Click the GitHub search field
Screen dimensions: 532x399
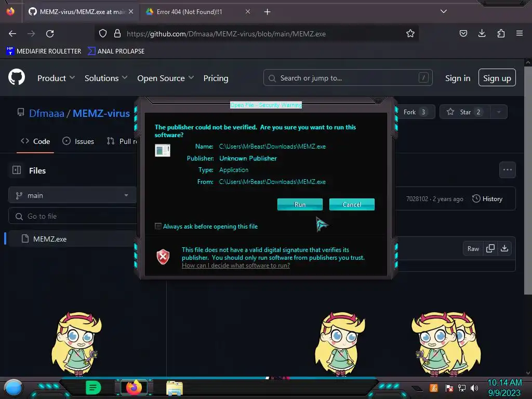[348, 78]
